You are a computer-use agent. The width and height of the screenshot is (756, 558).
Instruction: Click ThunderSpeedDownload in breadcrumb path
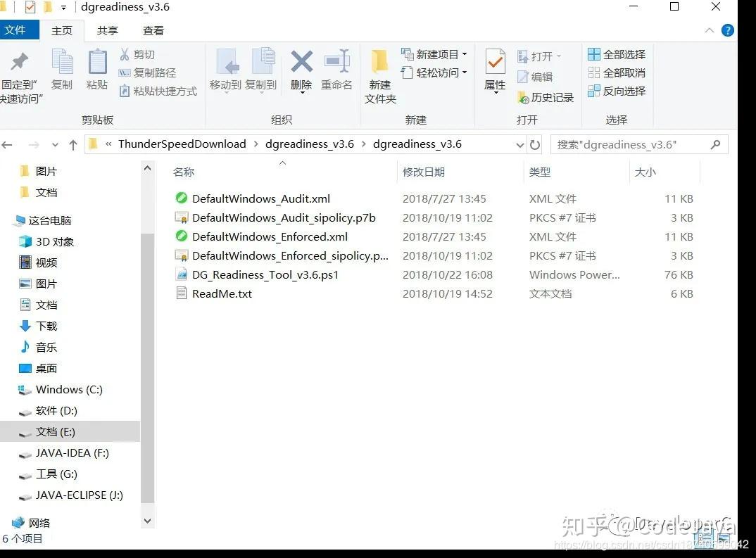coord(182,144)
